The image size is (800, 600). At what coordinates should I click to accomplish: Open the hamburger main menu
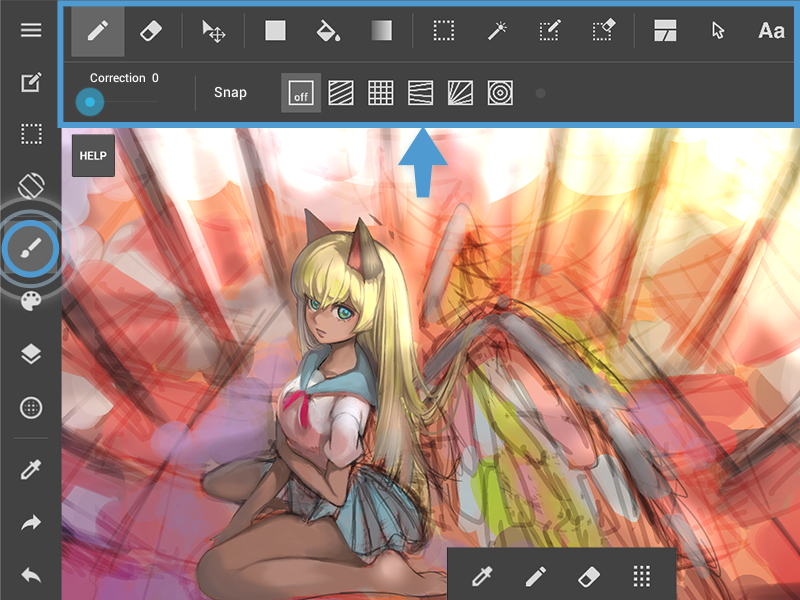coord(31,30)
